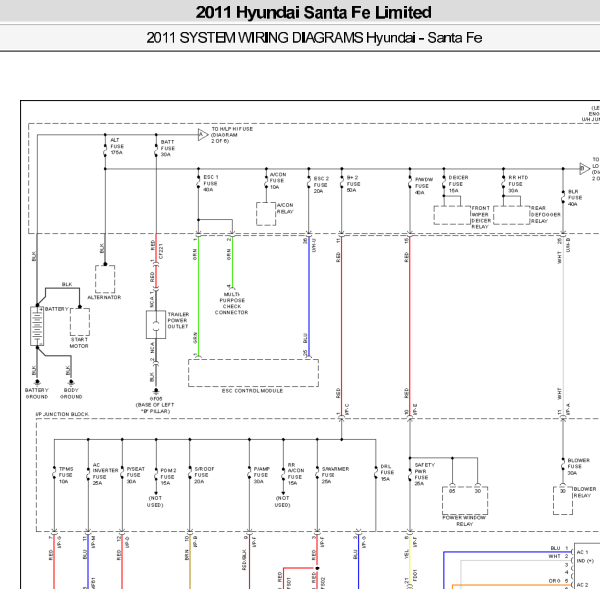Click the 'AC 2' connector pin label

click(582, 585)
